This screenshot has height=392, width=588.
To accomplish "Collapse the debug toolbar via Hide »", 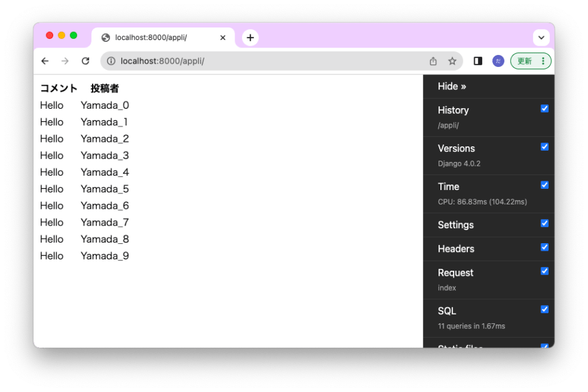I will [x=451, y=86].
